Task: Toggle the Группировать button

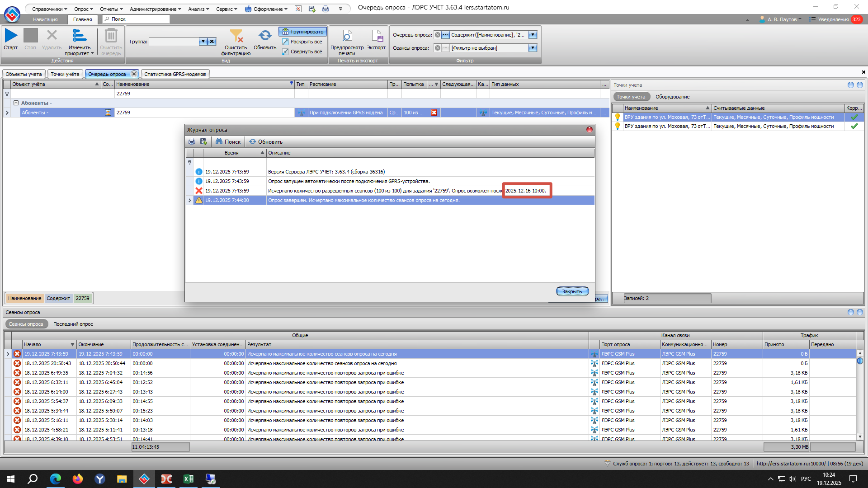Action: click(303, 32)
